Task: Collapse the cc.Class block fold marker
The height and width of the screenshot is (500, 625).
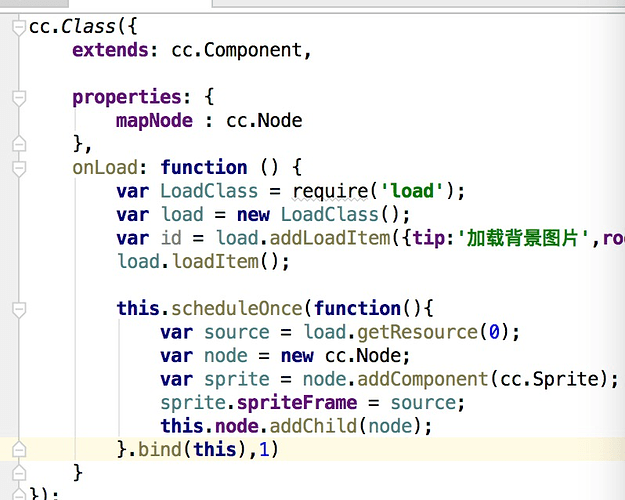Action: (19, 27)
